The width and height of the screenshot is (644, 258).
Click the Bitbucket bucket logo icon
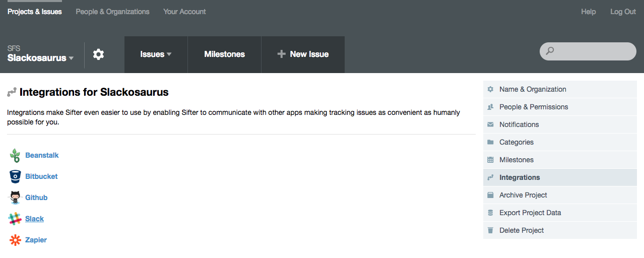coord(15,176)
